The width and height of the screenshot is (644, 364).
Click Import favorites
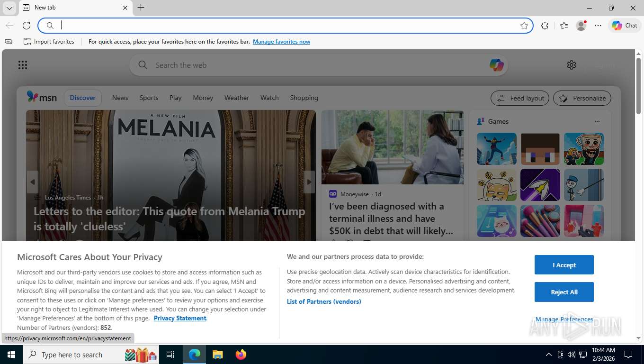49,42
